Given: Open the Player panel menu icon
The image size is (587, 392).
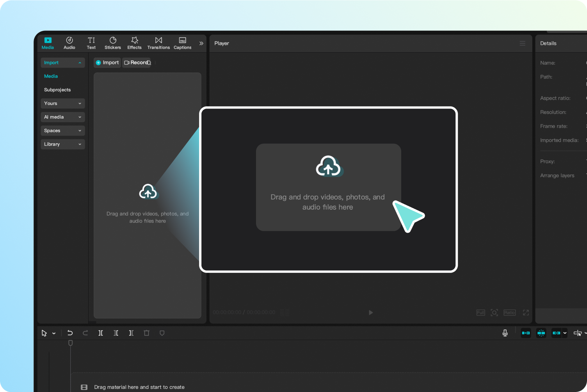Looking at the screenshot, I should [x=523, y=43].
